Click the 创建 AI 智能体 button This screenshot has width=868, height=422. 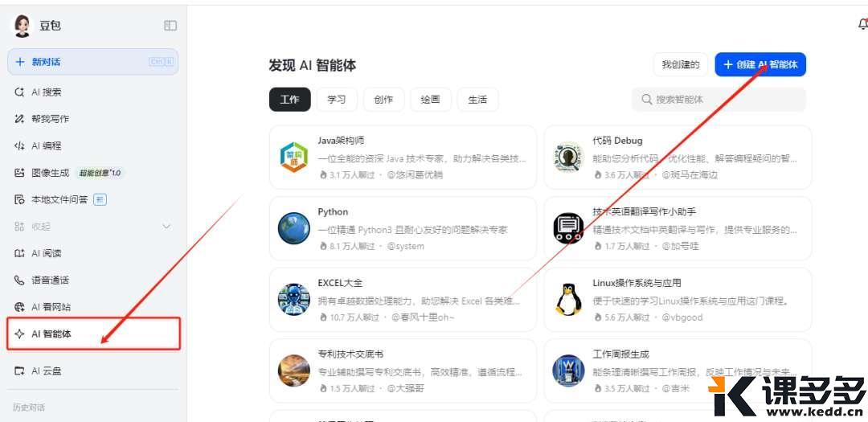point(760,65)
